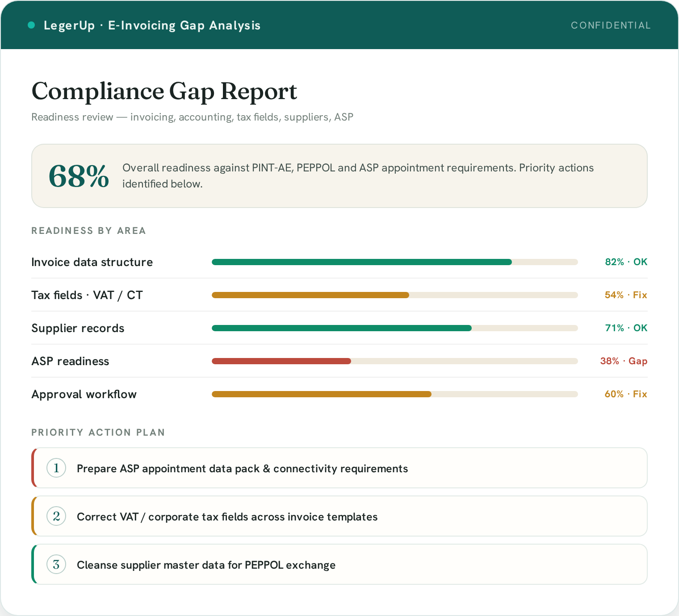Click the 71% · OK status value
This screenshot has height=616, width=679.
pyautogui.click(x=626, y=328)
